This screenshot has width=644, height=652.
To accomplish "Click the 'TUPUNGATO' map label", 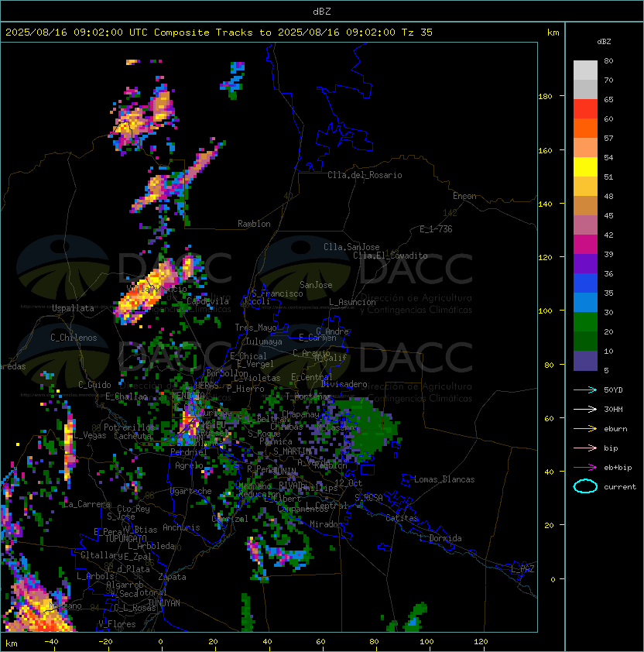I will [125, 539].
